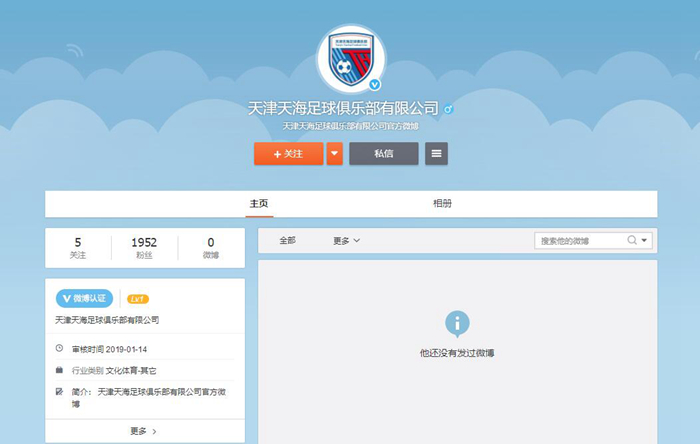Select the account name 天津天海足球俱乐部有限公司 heading
The width and height of the screenshot is (700, 444).
pyautogui.click(x=343, y=108)
